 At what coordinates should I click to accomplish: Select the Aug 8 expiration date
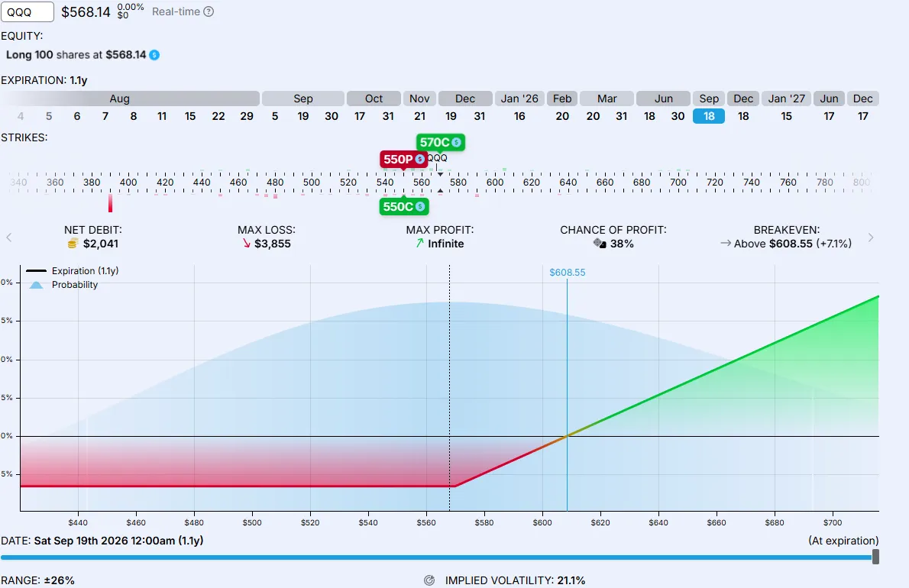point(134,116)
